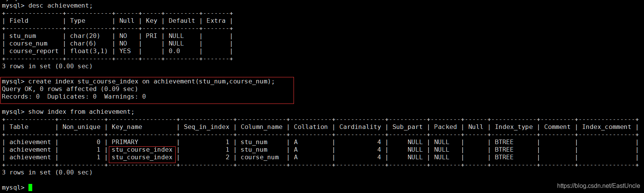Screen dimensions: 644x193
Task: Click the 'Non_unique' column header
Action: point(82,127)
